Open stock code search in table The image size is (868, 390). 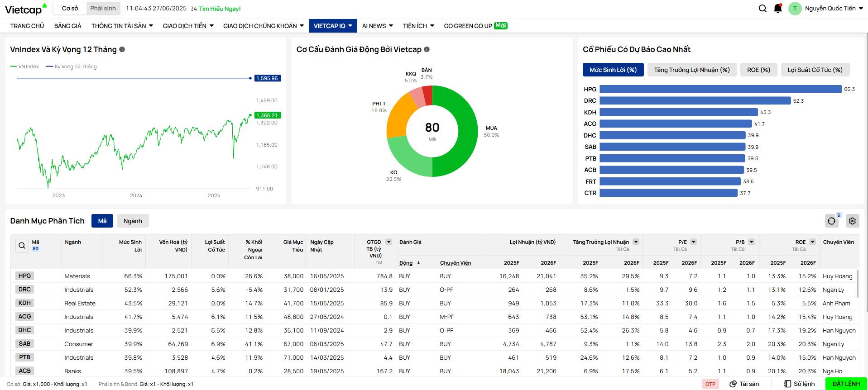[x=22, y=245]
